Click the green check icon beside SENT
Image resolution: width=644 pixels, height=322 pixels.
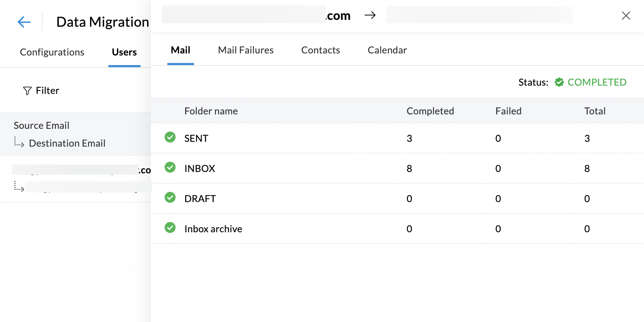click(x=170, y=137)
